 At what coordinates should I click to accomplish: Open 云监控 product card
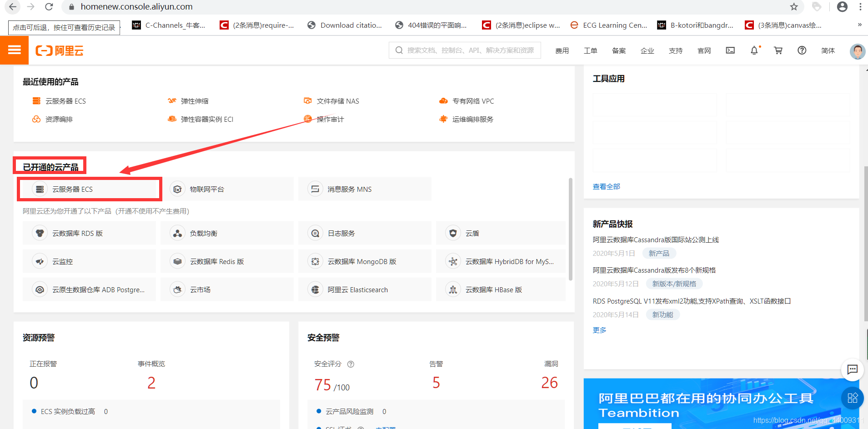pos(89,261)
